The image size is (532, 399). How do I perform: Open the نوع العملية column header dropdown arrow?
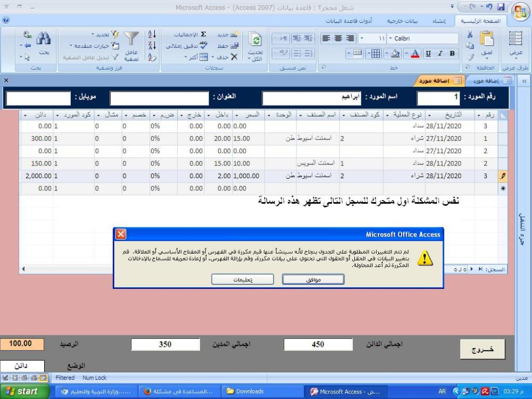click(387, 115)
